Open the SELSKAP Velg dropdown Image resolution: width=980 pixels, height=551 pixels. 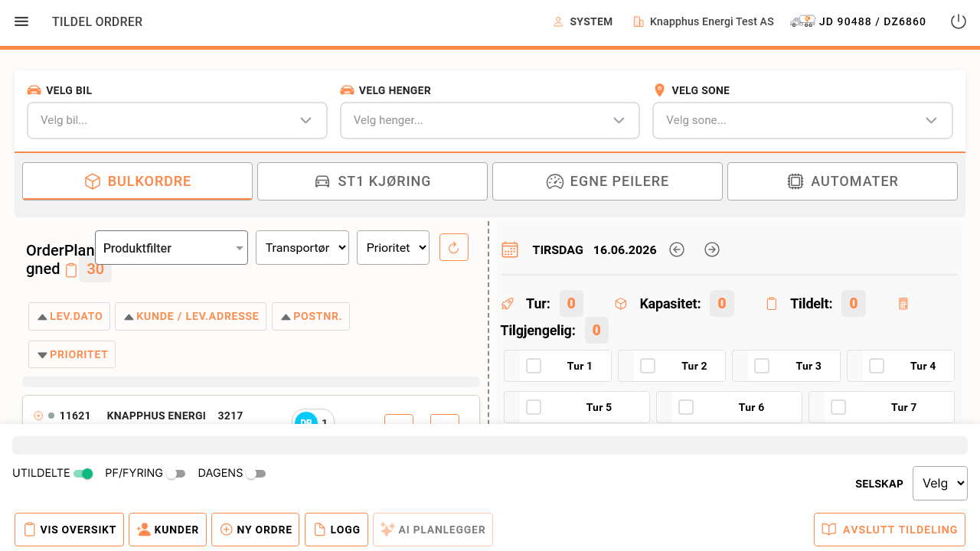[x=940, y=484]
